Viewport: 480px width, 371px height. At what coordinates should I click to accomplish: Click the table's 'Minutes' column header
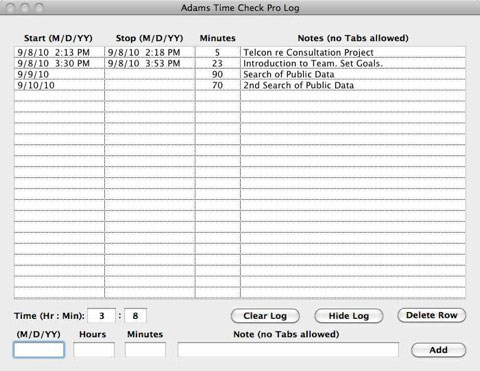218,38
